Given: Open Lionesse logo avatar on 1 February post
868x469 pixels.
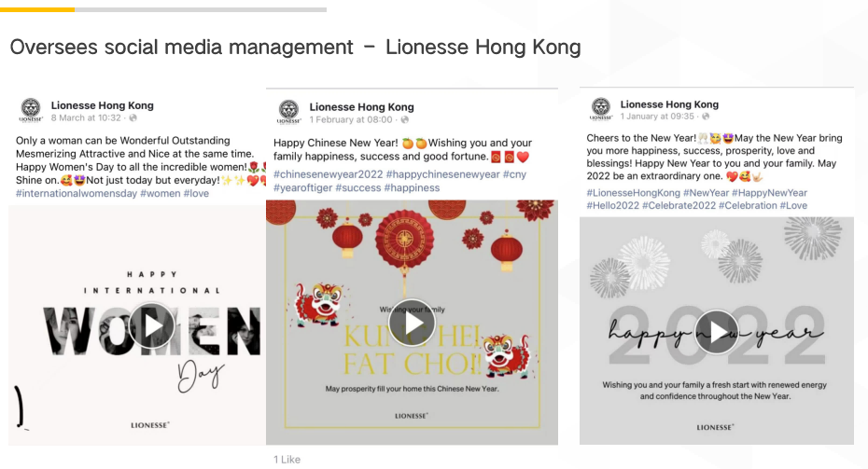Looking at the screenshot, I should click(288, 112).
